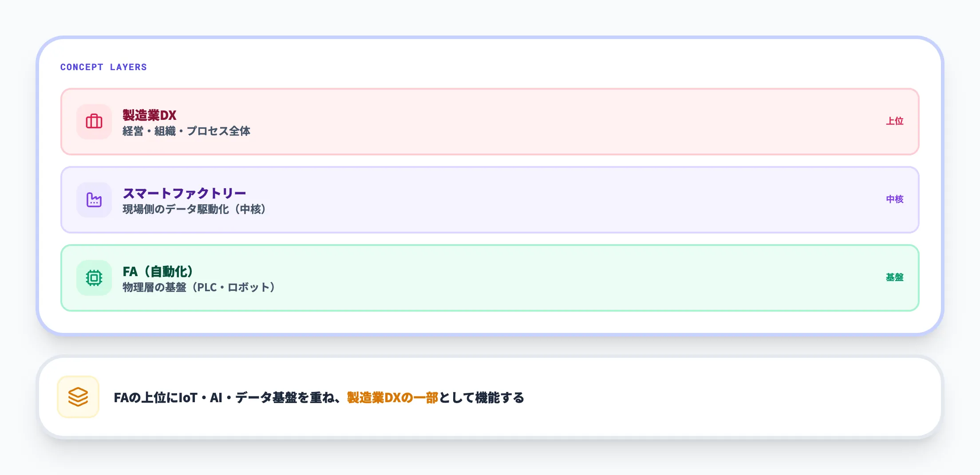
Task: Click the スマートファクトリー title text
Action: pos(184,192)
